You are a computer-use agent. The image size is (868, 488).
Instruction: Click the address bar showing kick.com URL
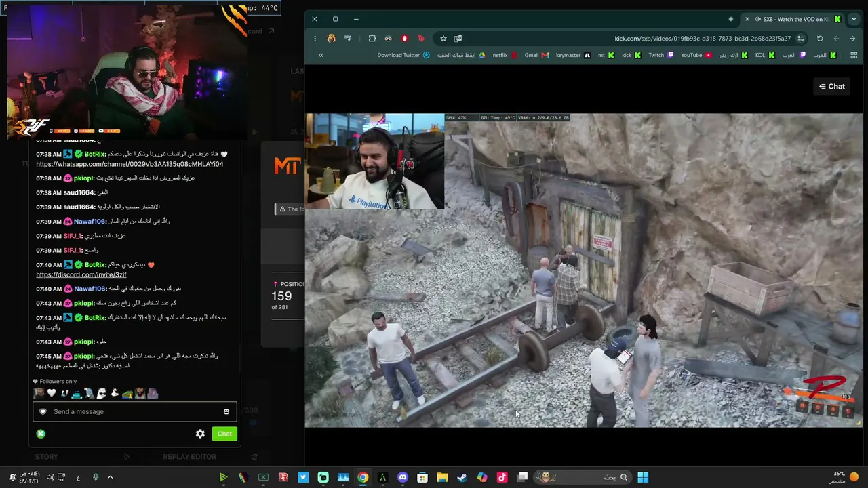coord(703,39)
